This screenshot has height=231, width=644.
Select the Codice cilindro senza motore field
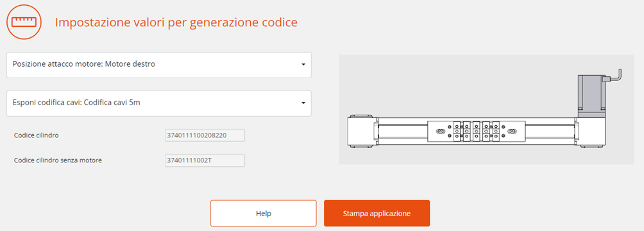pos(205,160)
